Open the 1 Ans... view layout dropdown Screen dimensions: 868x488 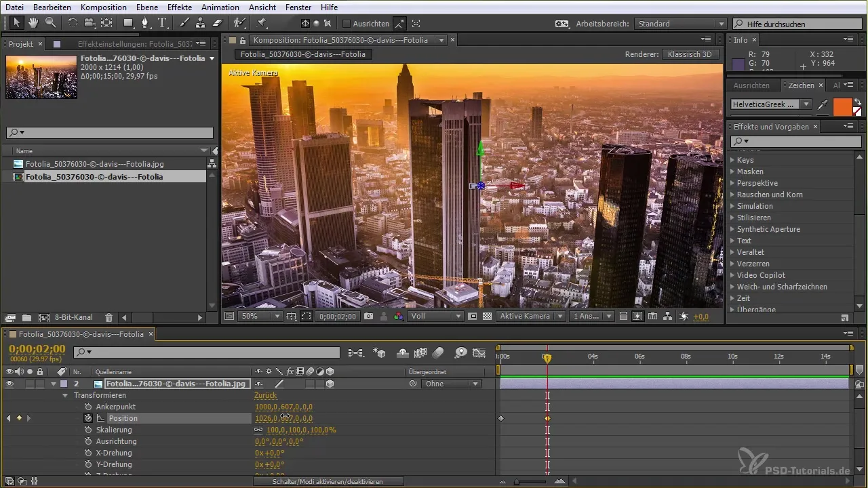click(592, 316)
